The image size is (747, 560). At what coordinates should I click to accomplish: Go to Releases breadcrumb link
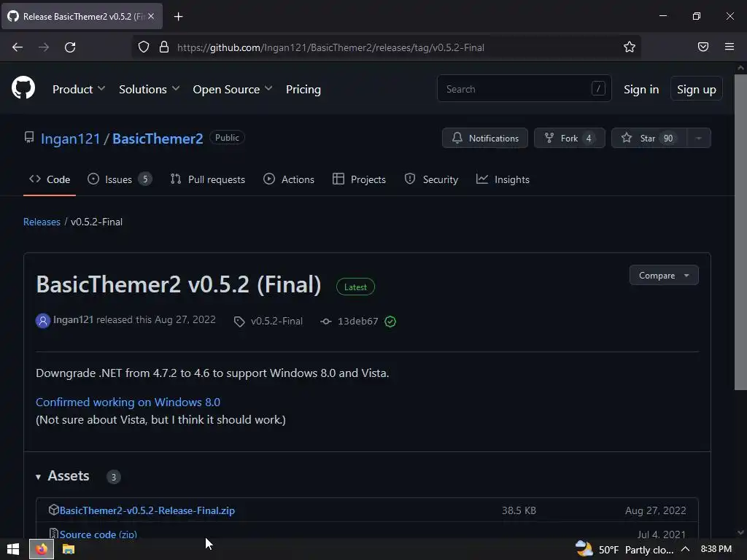click(x=42, y=222)
